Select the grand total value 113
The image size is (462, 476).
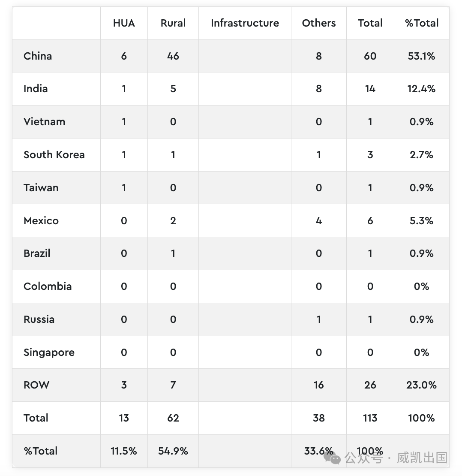coord(370,418)
